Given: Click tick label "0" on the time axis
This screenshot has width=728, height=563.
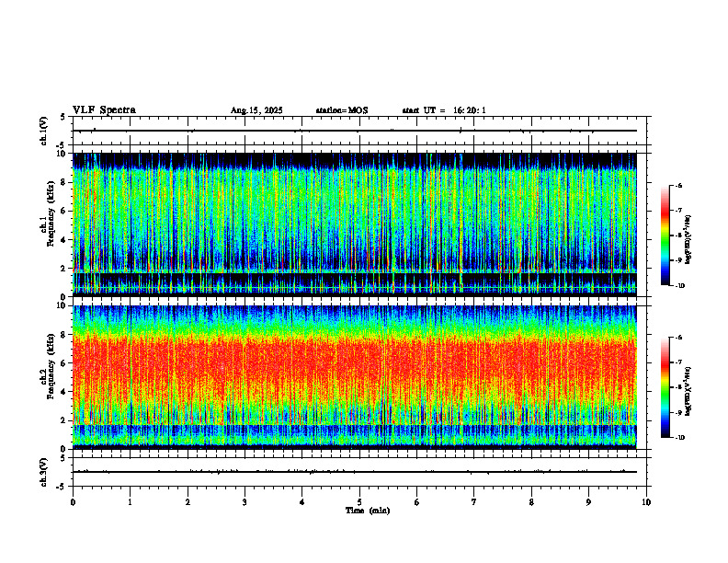Looking at the screenshot, I should 73,502.
